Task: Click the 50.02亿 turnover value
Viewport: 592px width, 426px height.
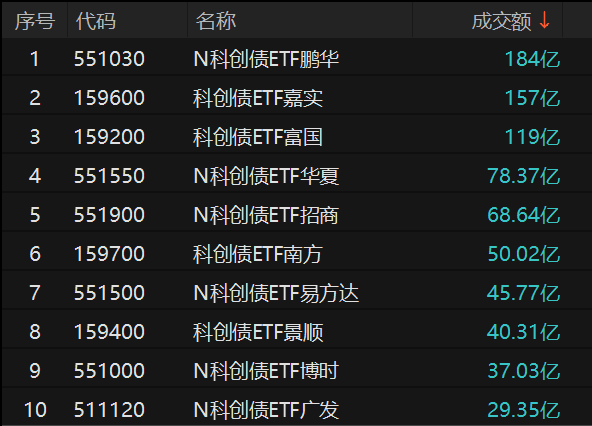Action: coord(524,254)
